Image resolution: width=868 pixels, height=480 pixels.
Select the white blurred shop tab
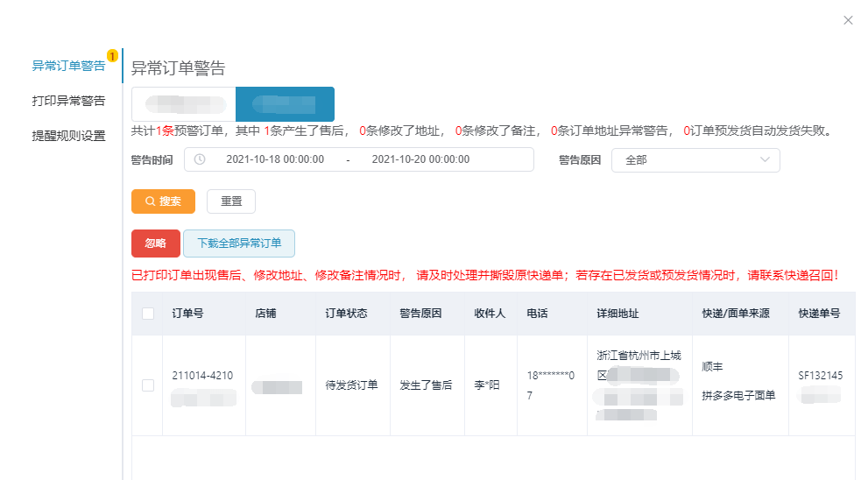(x=184, y=104)
